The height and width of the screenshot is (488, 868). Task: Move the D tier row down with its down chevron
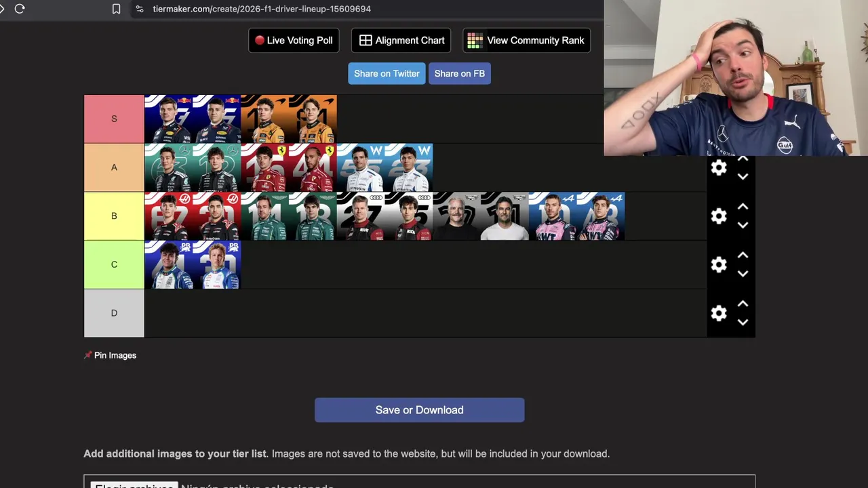click(743, 323)
